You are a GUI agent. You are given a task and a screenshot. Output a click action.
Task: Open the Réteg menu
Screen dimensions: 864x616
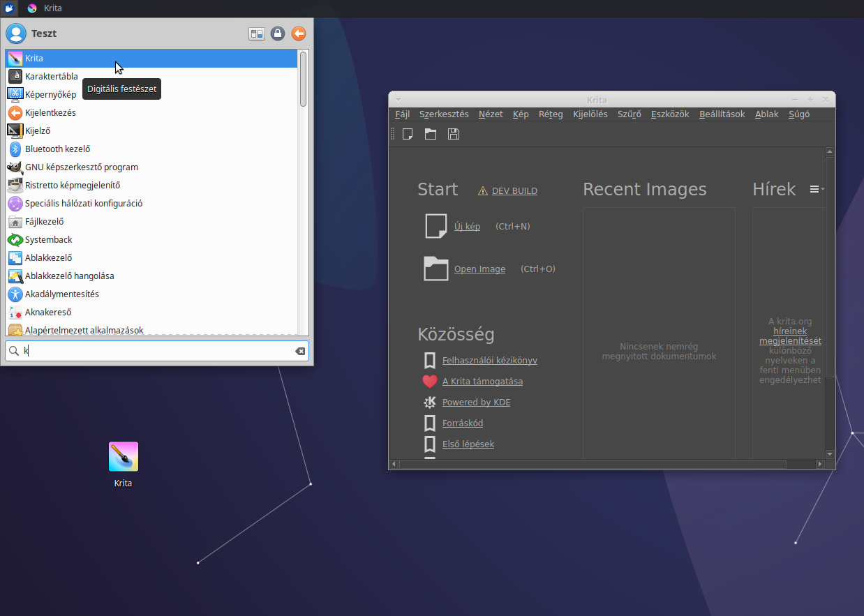551,114
